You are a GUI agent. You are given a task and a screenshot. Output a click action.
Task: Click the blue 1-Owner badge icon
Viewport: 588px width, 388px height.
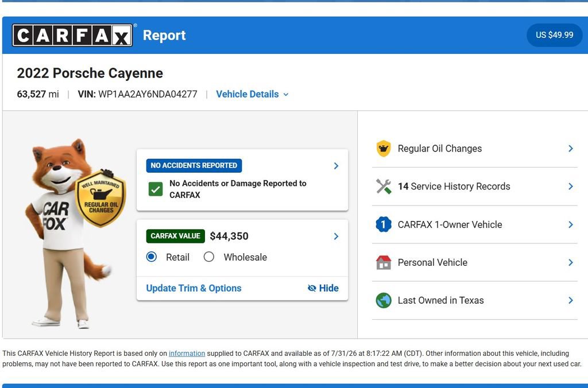(383, 224)
